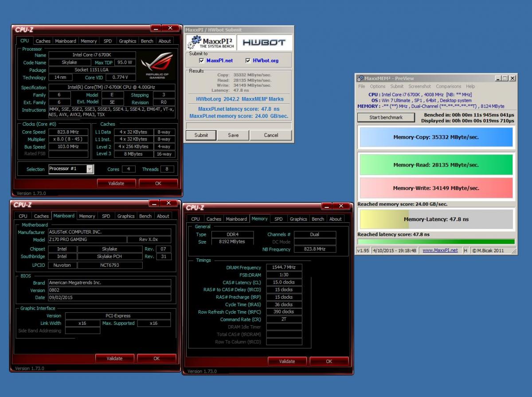This screenshot has height=397, width=532.
Task: Click Validate in the CPU-Z processor window
Action: click(x=116, y=183)
